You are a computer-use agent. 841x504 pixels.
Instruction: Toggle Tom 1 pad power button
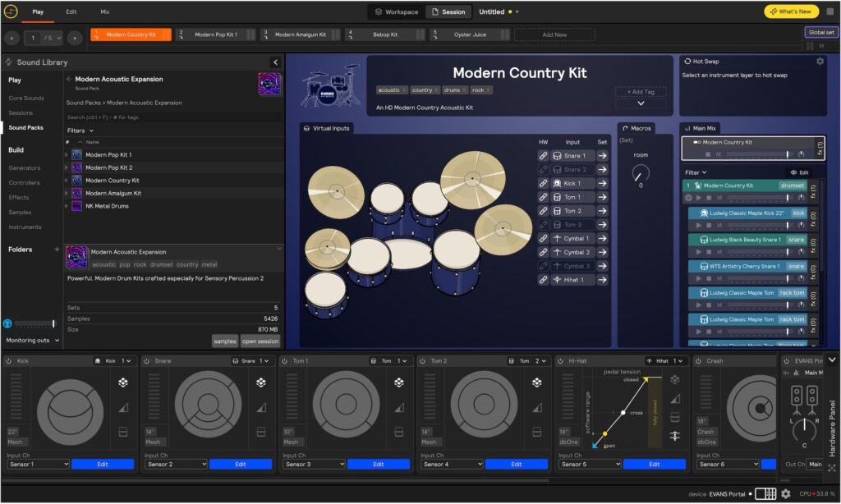click(x=284, y=361)
